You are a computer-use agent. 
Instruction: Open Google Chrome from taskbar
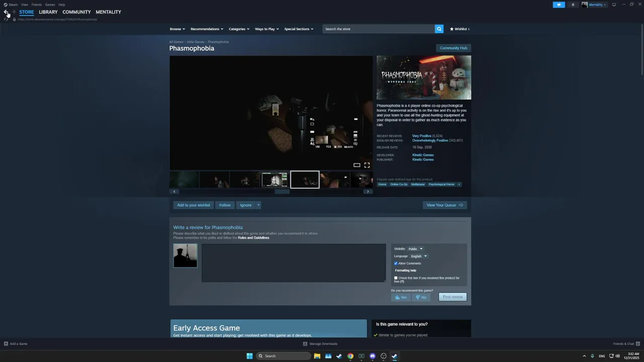(x=350, y=356)
